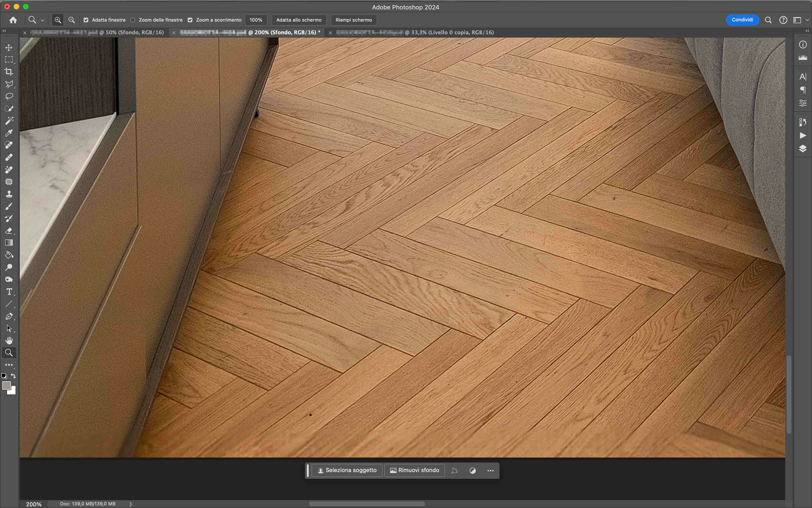Image resolution: width=812 pixels, height=508 pixels.
Task: Open the Layers panel icon
Action: 803,149
